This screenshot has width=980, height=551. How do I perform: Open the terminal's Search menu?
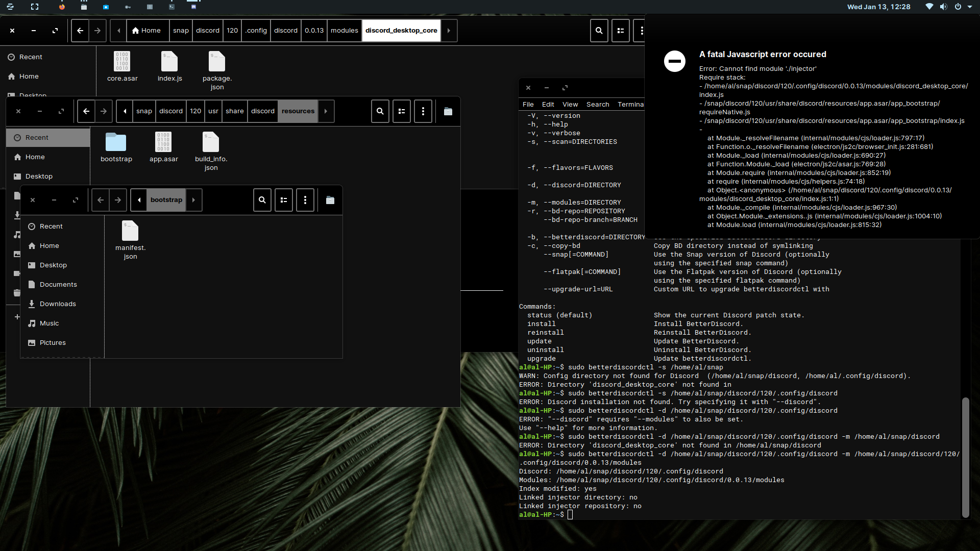pos(597,104)
